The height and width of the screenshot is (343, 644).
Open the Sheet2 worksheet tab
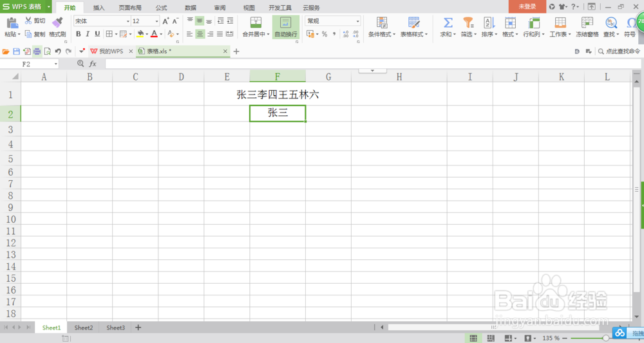[x=83, y=328]
